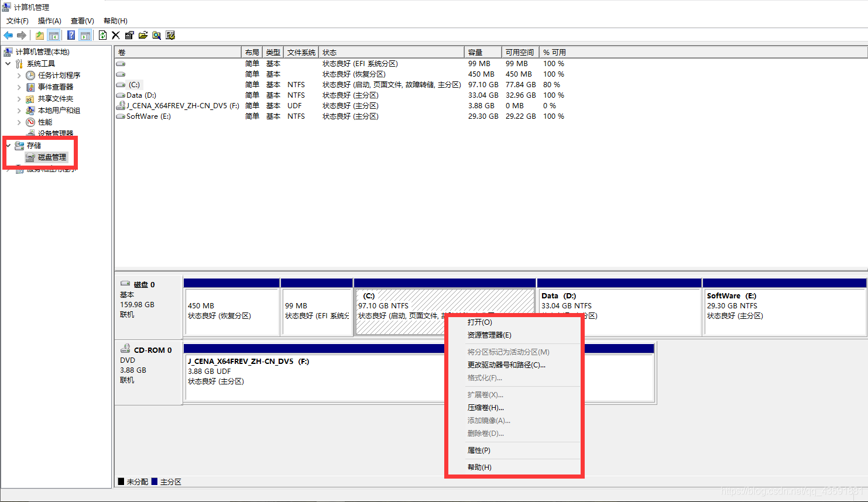
Task: Click the 97.10 GB capacity cell
Action: coord(483,85)
